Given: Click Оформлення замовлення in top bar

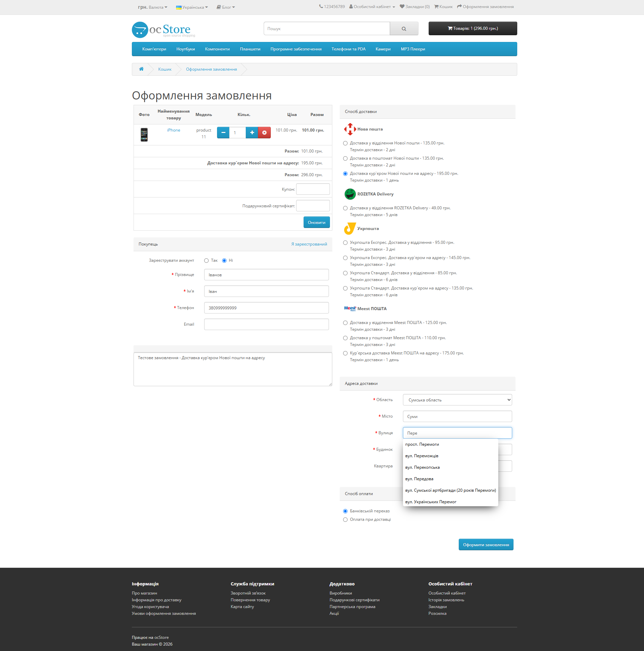Looking at the screenshot, I should pos(485,7).
